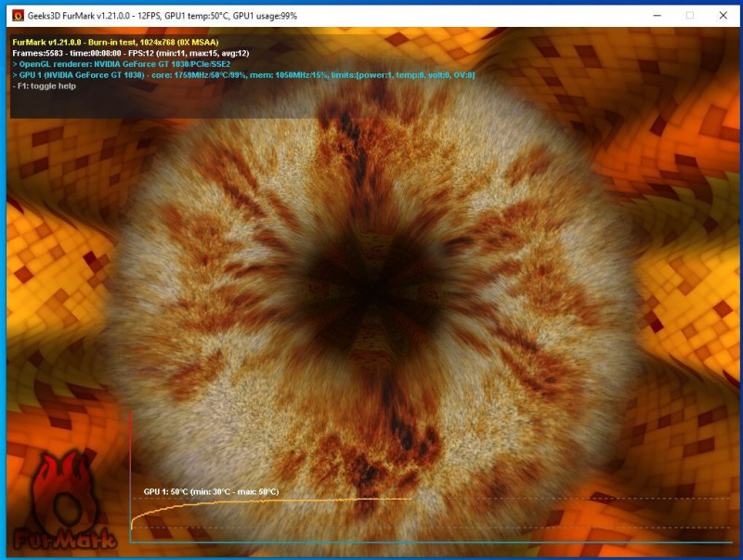The height and width of the screenshot is (560, 743).
Task: Click the 'GPU 1 (NVIDIA GeForce GT 1030) - core' line
Action: (x=243, y=75)
